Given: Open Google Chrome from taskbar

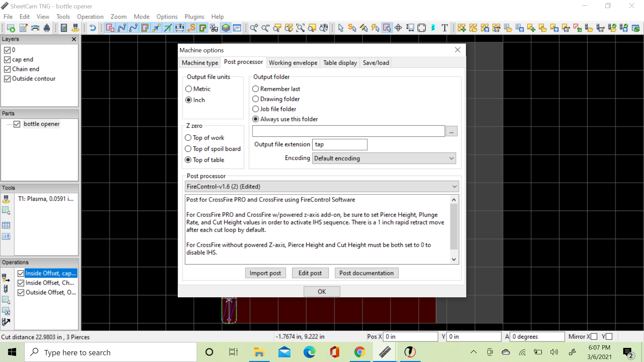Looking at the screenshot, I should coord(360,352).
